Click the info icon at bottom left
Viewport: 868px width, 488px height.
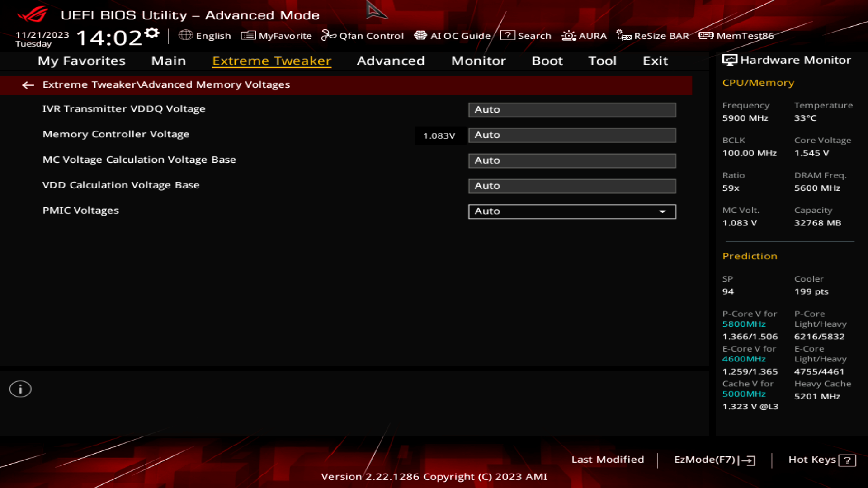coord(20,389)
